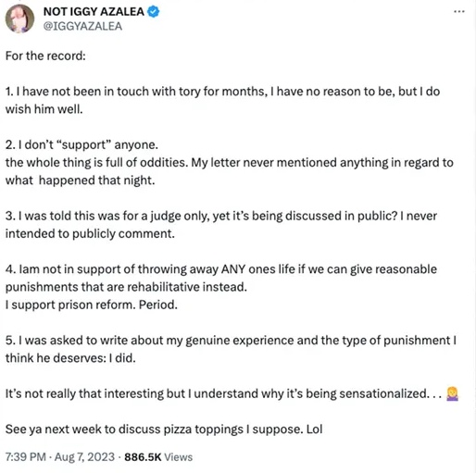Open the tweet's more options ellipsis menu
This screenshot has width=476, height=473.
point(459,12)
